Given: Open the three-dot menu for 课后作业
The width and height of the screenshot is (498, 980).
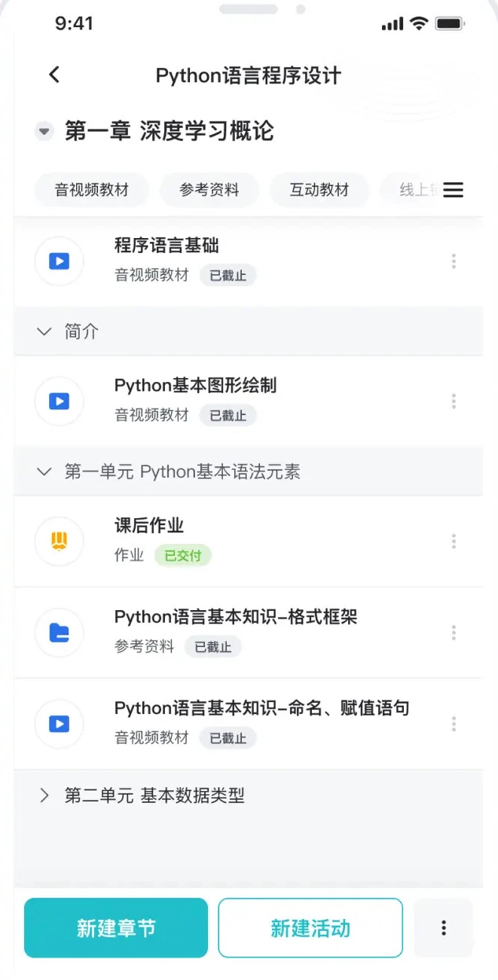Looking at the screenshot, I should click(x=454, y=541).
